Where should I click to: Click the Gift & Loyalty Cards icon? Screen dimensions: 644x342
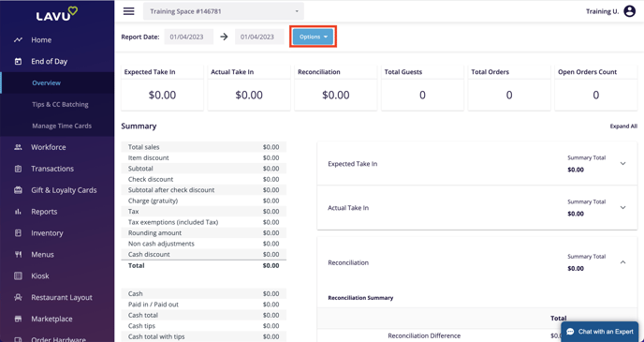click(18, 190)
